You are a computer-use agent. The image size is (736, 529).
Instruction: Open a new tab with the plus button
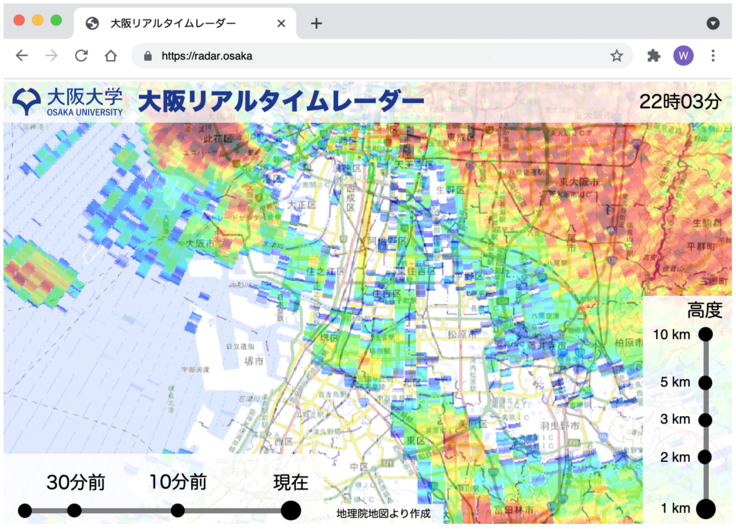click(316, 23)
